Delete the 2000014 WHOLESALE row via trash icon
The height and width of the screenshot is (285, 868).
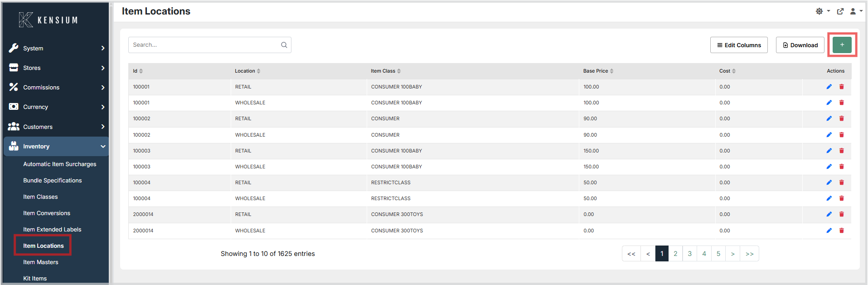click(842, 231)
